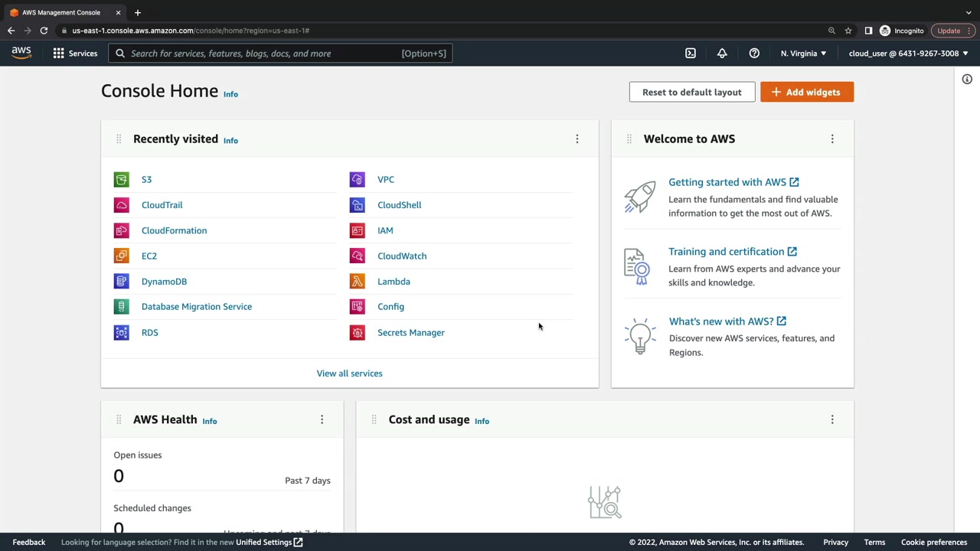Click the Secrets Manager service icon
The height and width of the screenshot is (551, 980).
(x=357, y=332)
